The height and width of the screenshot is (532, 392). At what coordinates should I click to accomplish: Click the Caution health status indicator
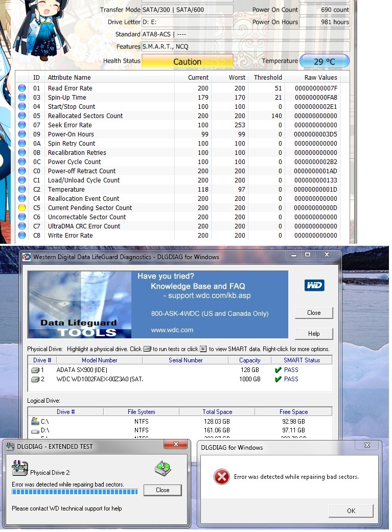pos(188,62)
